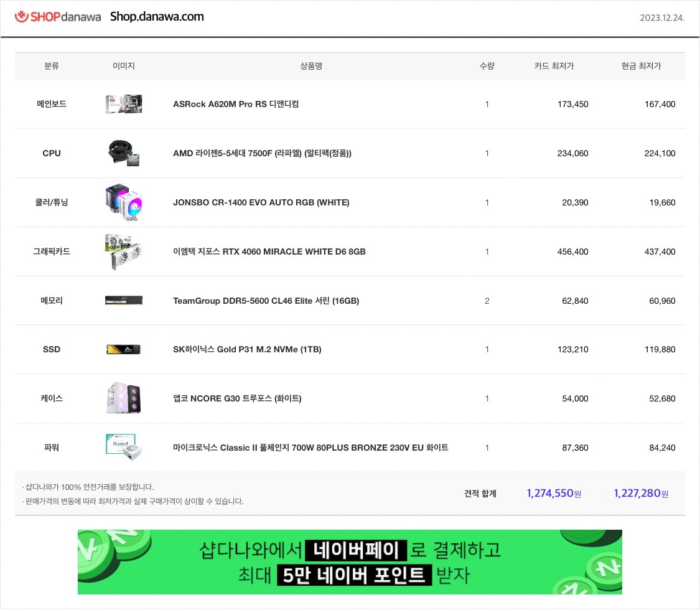Open the JONSBO CR-1400 cooler image
This screenshot has width=700, height=610.
pos(124,202)
